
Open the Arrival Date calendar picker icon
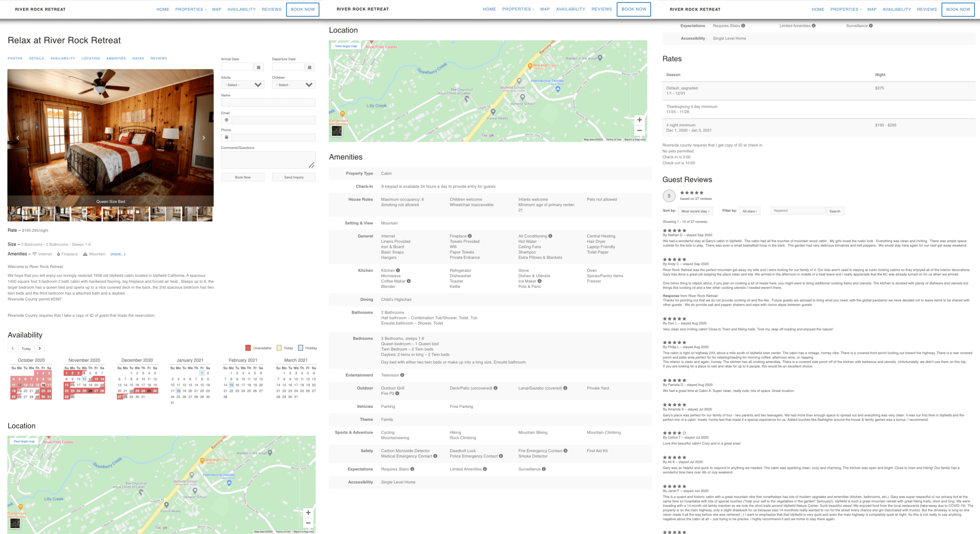click(259, 67)
